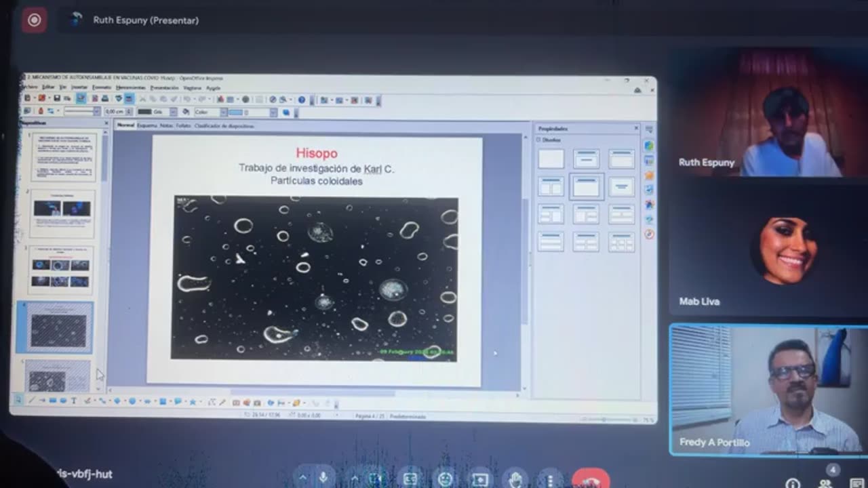
Task: Toggle microphone in Meet controls
Action: tap(323, 479)
